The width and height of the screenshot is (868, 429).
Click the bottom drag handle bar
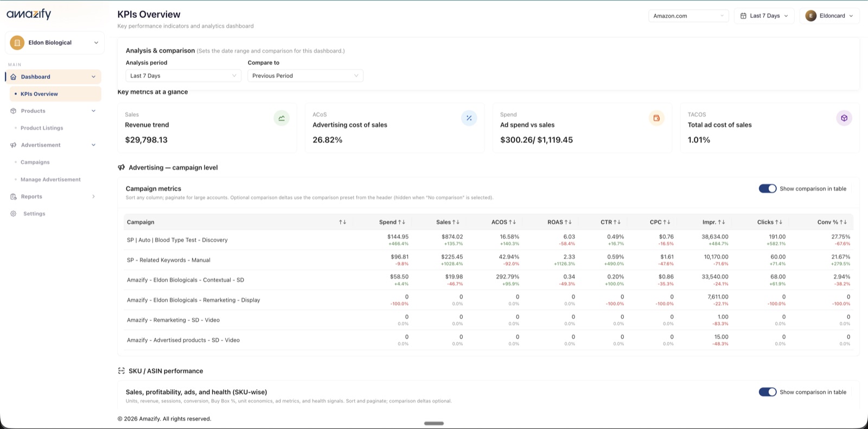click(434, 424)
